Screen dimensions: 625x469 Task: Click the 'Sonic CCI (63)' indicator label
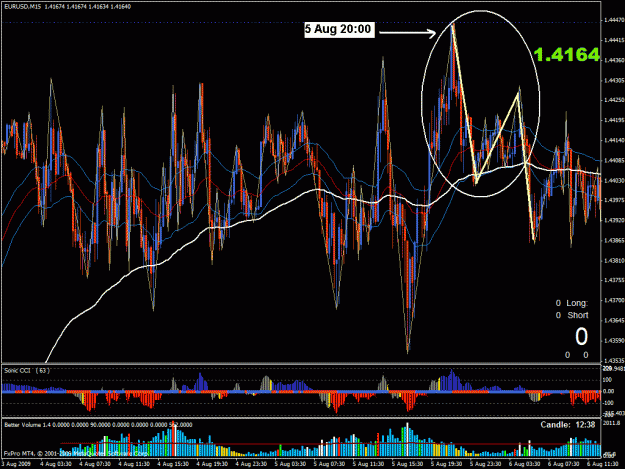(27, 371)
